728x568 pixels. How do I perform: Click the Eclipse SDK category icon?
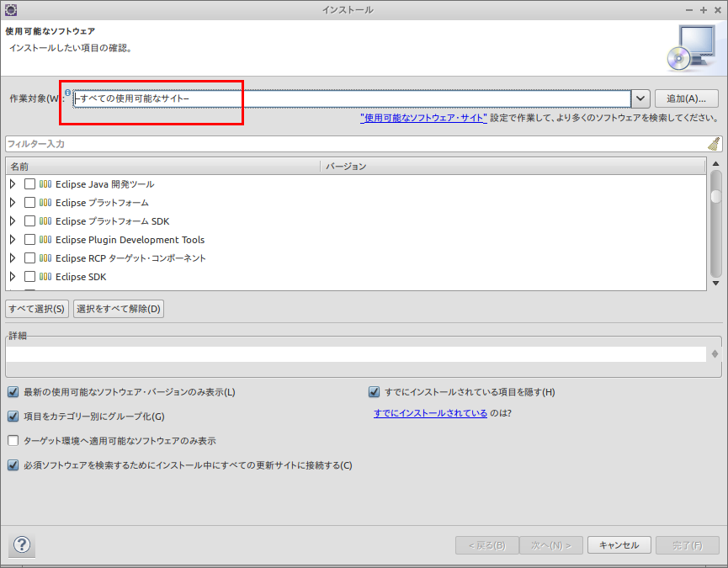point(45,277)
